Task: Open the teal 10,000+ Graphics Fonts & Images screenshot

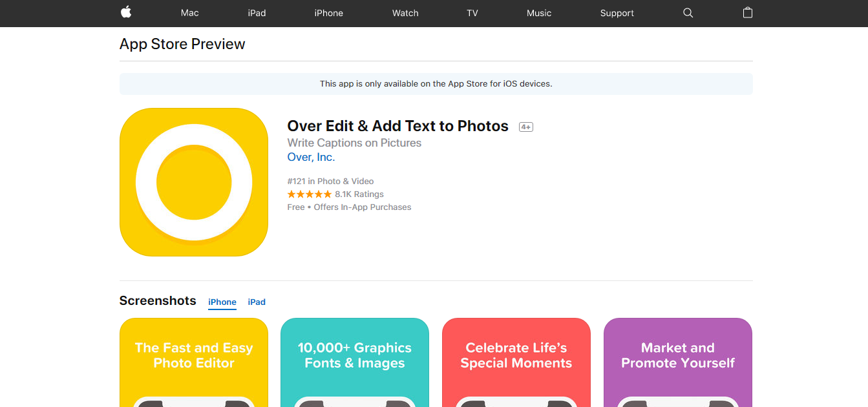Action: click(x=355, y=362)
